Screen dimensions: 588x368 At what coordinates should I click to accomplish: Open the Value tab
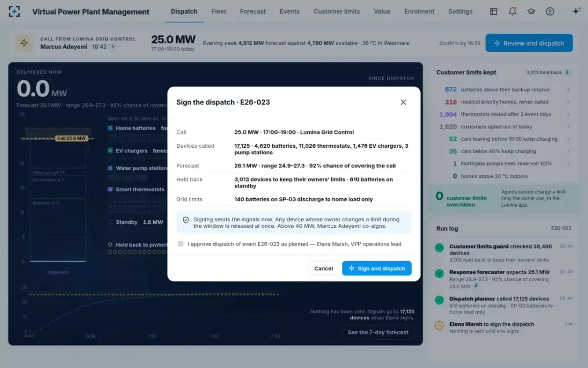click(382, 11)
